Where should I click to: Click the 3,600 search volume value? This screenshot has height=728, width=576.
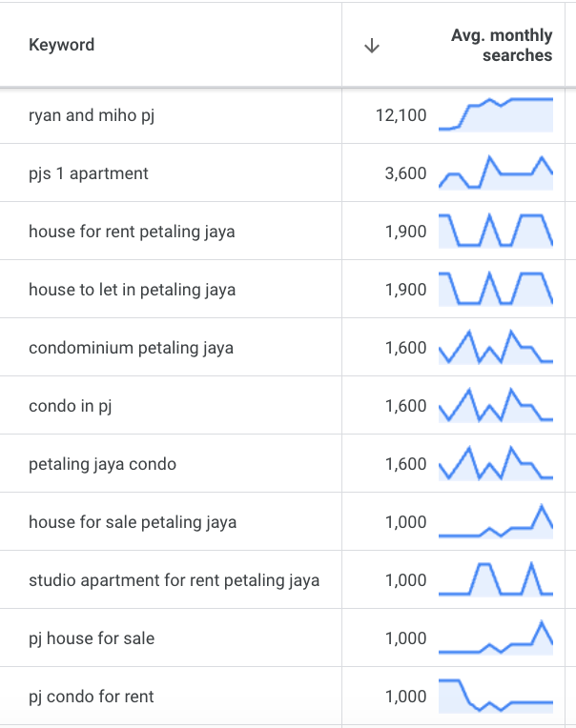405,173
